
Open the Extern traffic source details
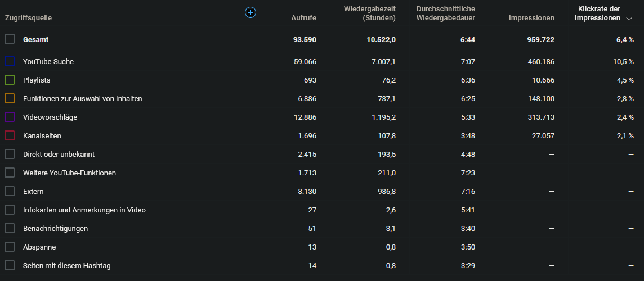[x=33, y=191]
